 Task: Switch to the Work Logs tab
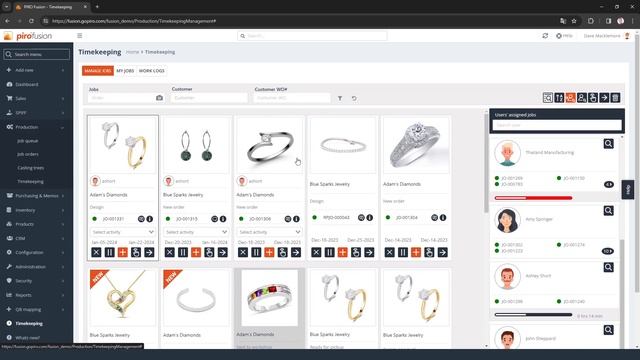[151, 71]
